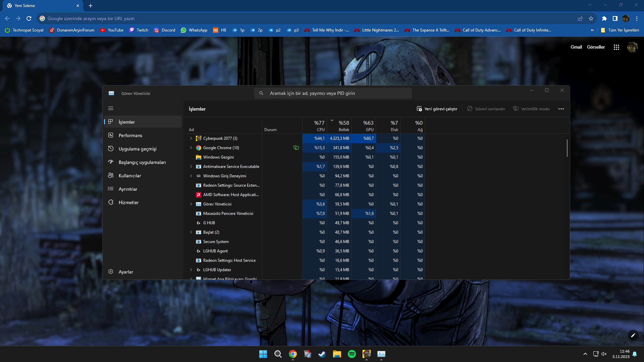
Task: Open the three-dot more options menu
Action: pos(561,109)
